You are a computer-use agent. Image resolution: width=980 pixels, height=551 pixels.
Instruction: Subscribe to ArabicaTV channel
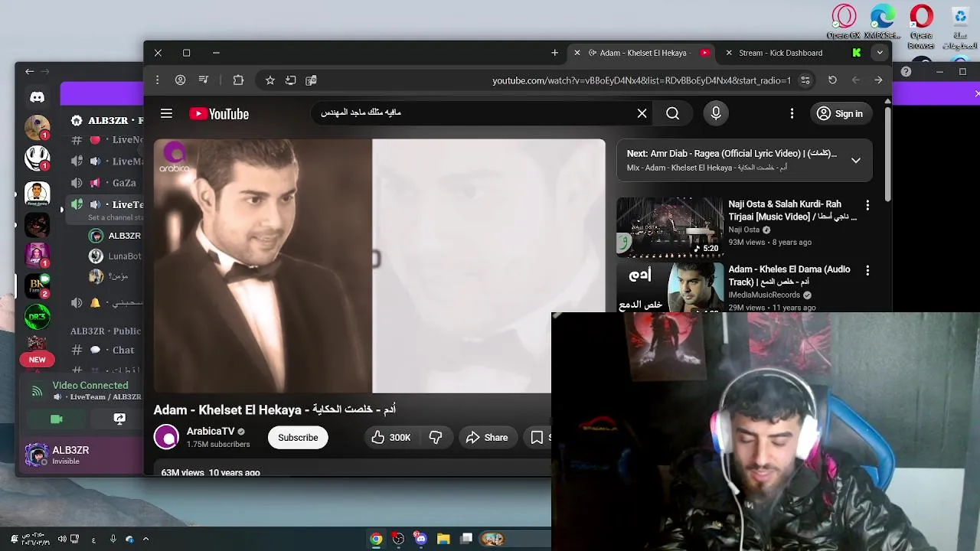pos(298,438)
